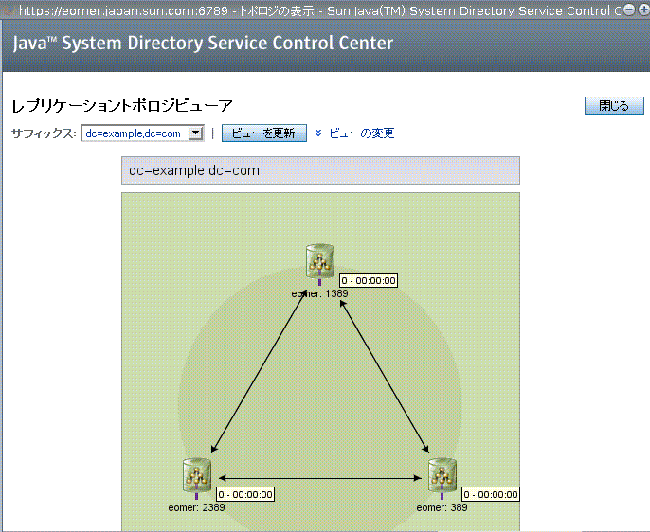Click the eomer: 2389 server name label
The width and height of the screenshot is (650, 532).
click(x=197, y=507)
